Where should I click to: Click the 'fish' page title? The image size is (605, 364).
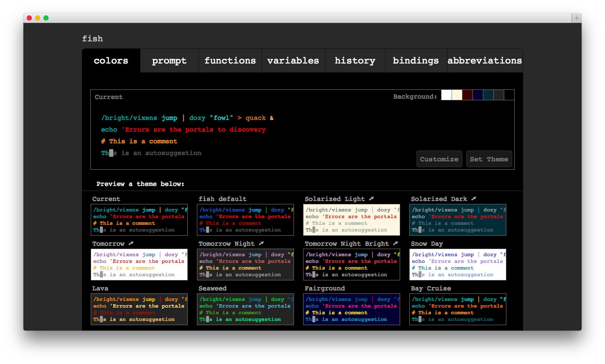(92, 38)
